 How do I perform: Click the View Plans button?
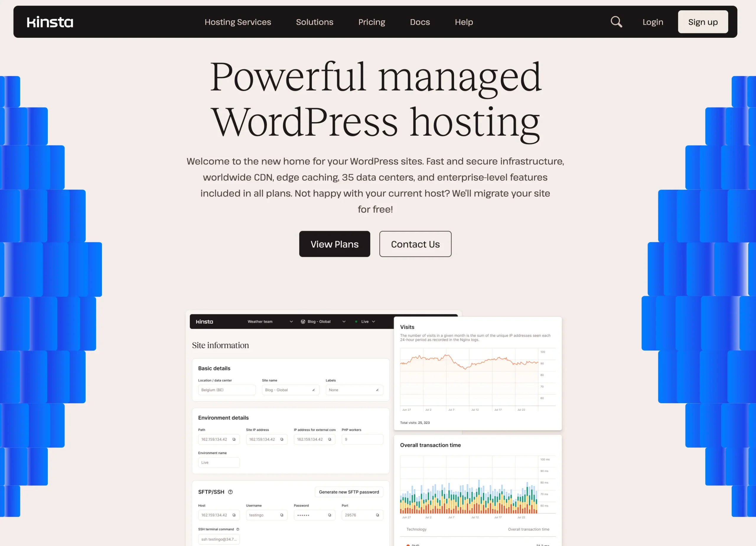pyautogui.click(x=334, y=244)
